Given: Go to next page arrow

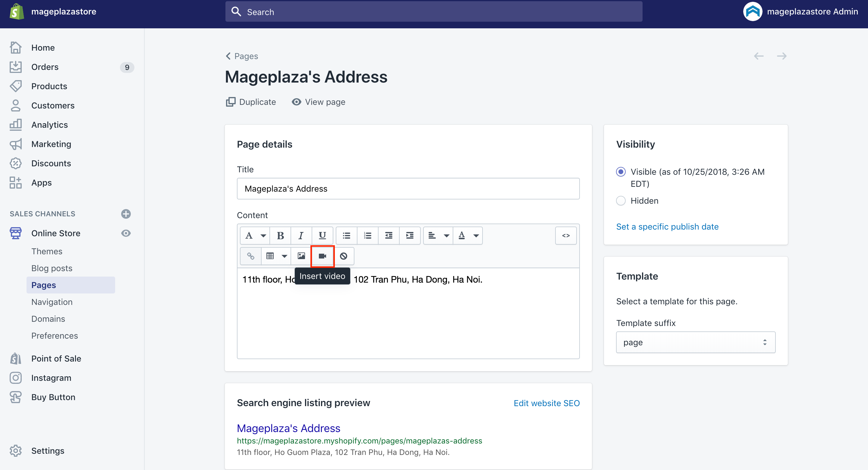Looking at the screenshot, I should pos(782,56).
